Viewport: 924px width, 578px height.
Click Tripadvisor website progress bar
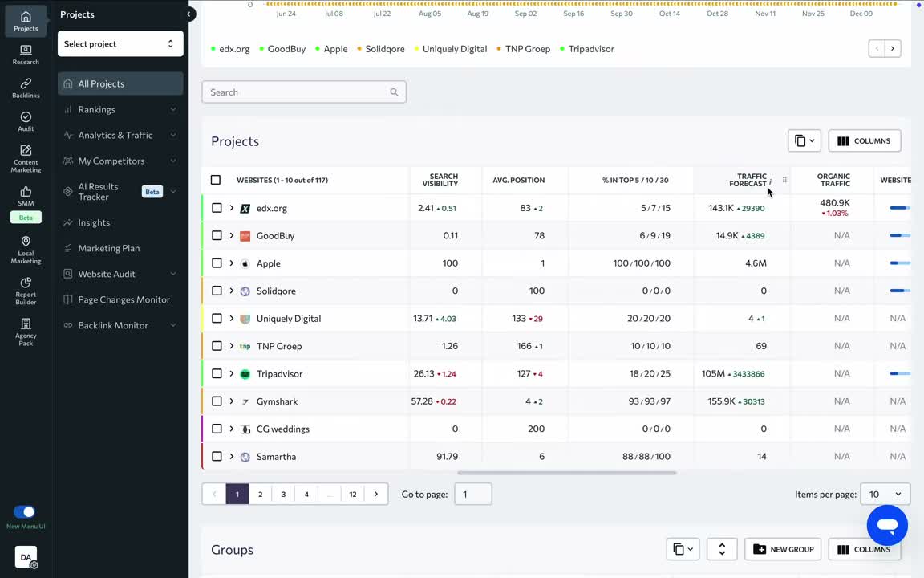(900, 373)
